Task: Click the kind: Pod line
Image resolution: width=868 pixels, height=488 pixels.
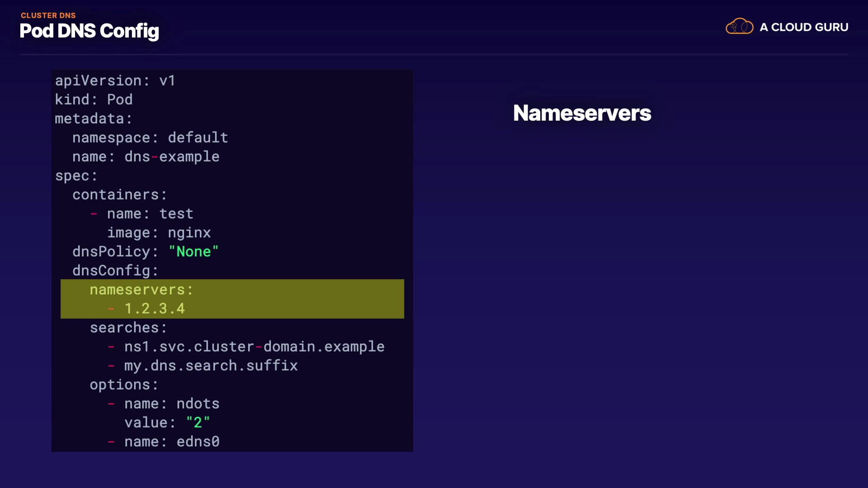Action: [x=94, y=99]
